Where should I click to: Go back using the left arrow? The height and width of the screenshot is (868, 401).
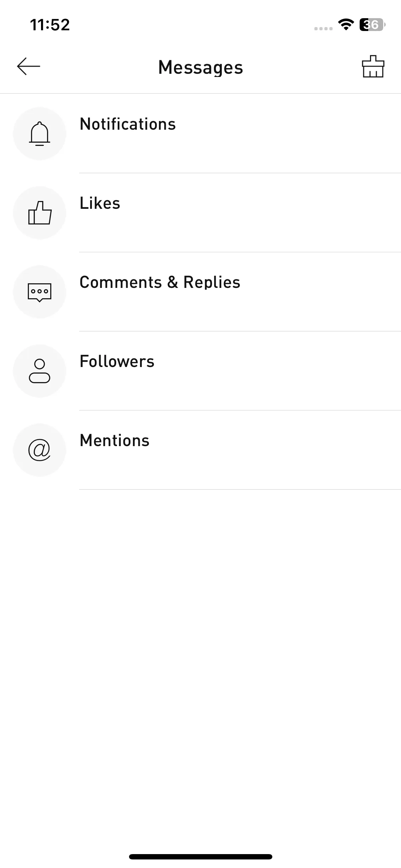pos(29,66)
